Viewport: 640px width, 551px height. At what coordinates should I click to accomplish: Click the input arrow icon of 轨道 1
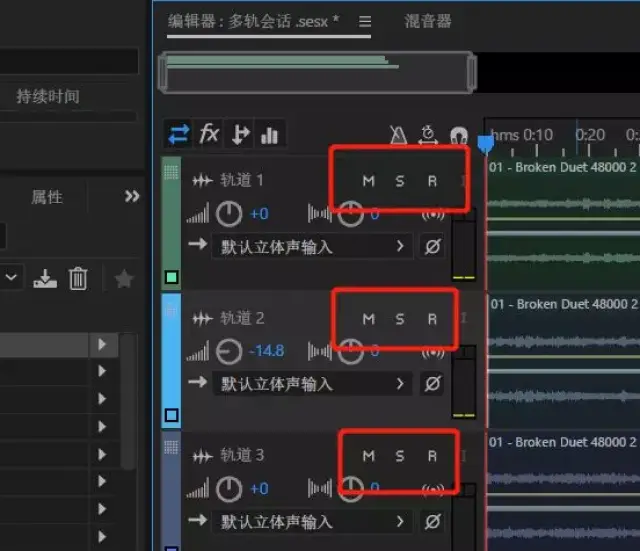(198, 244)
